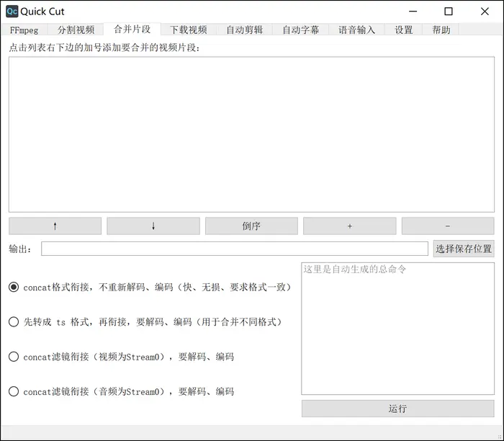Click the auto-generated command text box
Screen dimensions: 504x441
[x=397, y=329]
